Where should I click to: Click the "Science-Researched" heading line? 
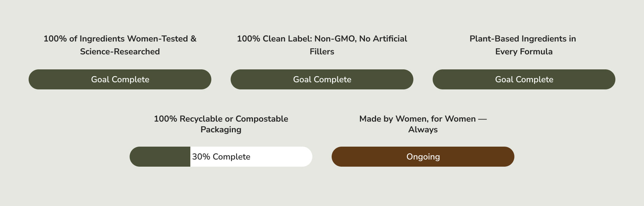[120, 51]
